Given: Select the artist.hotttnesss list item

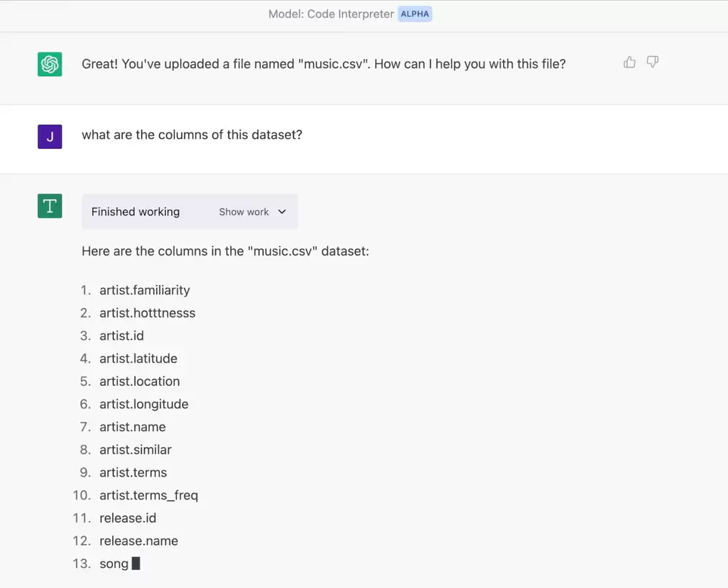Looking at the screenshot, I should pyautogui.click(x=147, y=313).
